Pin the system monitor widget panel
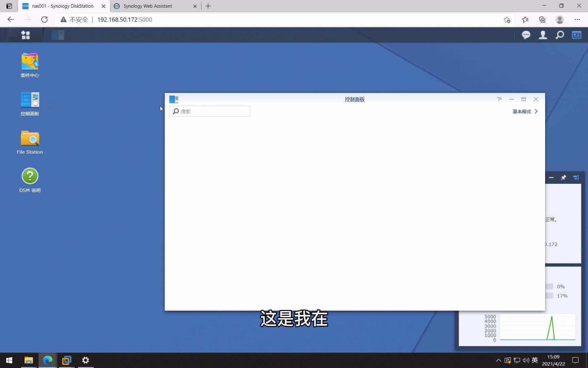Viewport: 588px width, 368px height. coord(563,178)
